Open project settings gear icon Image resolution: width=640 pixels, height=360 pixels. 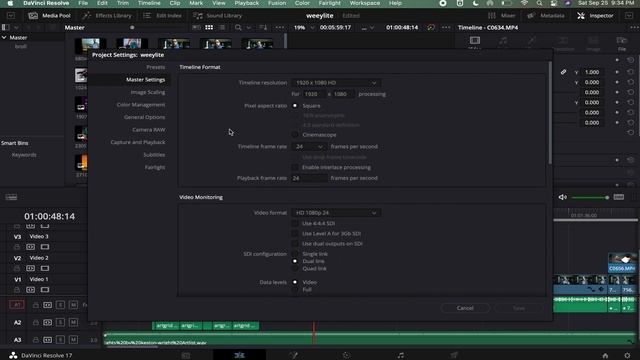[627, 356]
